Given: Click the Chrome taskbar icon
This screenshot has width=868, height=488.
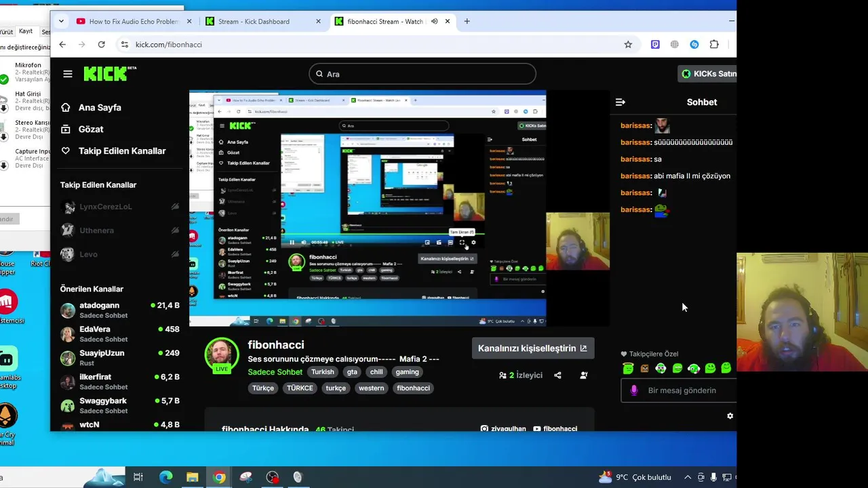Looking at the screenshot, I should pyautogui.click(x=218, y=477).
